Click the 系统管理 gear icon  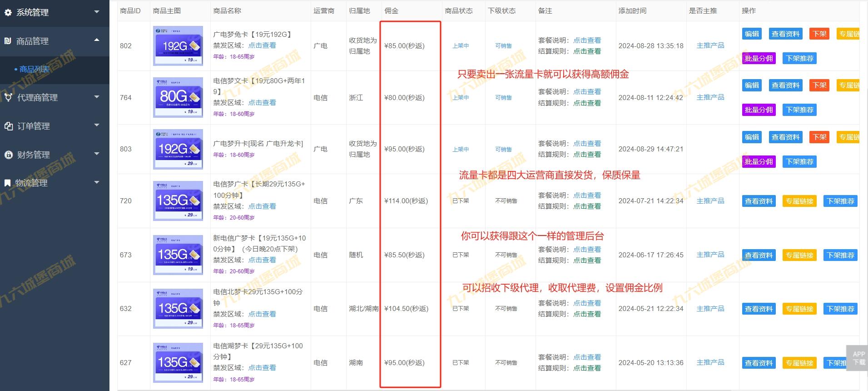[x=8, y=12]
